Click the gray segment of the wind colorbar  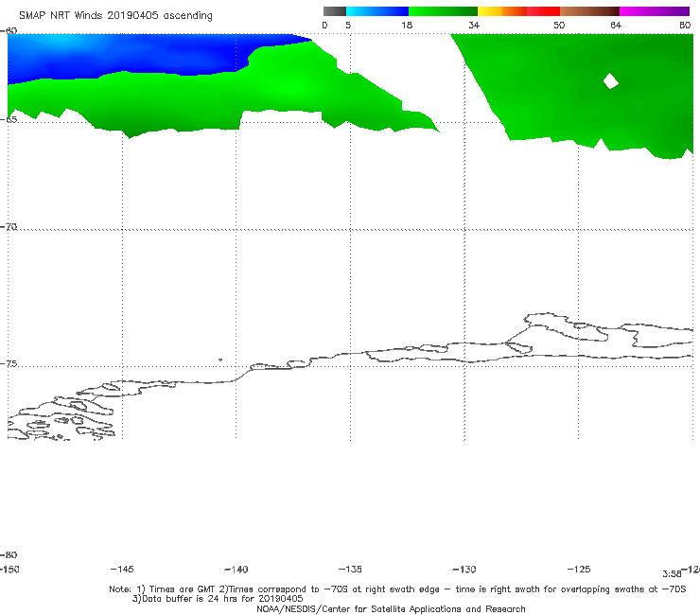(335, 11)
